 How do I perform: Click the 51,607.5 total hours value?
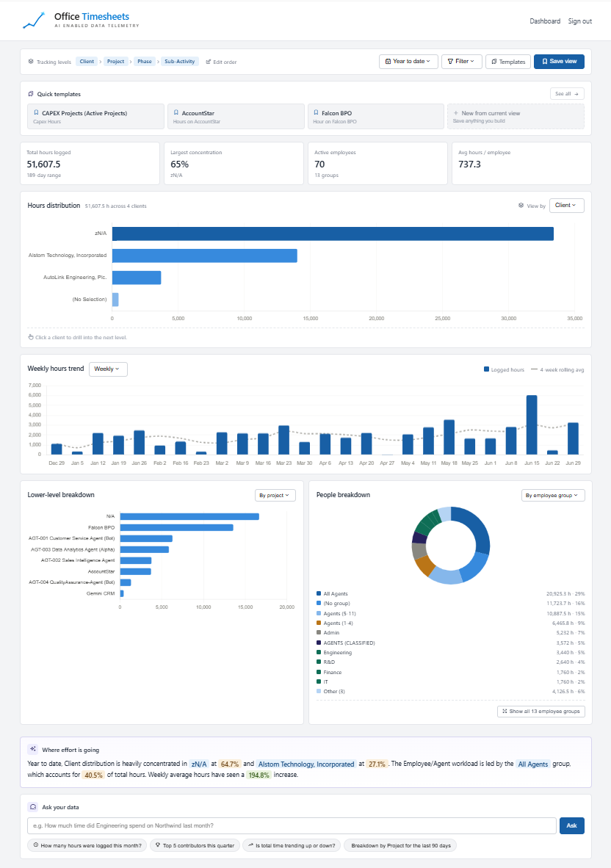[44, 164]
